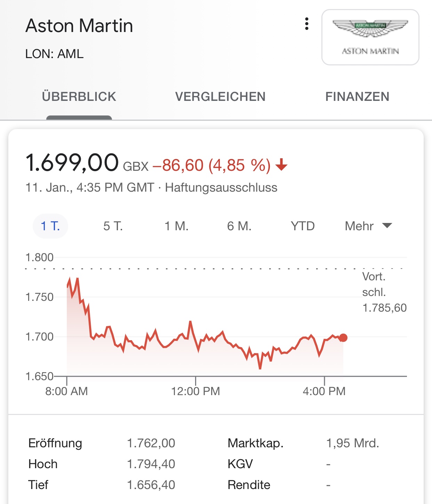Open the Finanzen tab
The image size is (432, 504).
pos(357,97)
